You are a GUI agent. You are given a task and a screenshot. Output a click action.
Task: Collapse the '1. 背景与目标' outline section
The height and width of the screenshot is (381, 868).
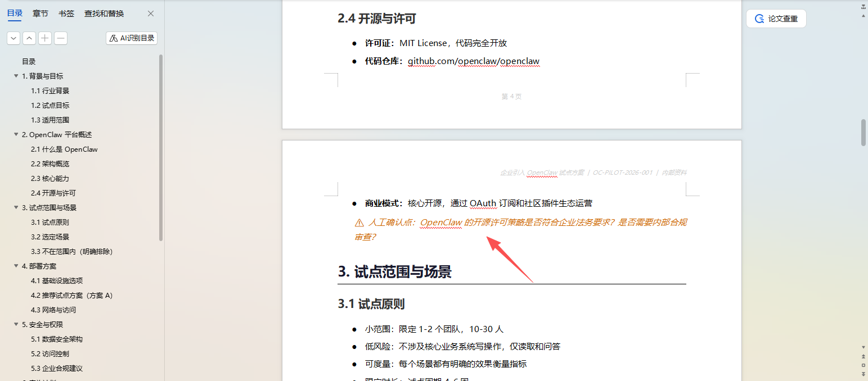click(x=16, y=76)
